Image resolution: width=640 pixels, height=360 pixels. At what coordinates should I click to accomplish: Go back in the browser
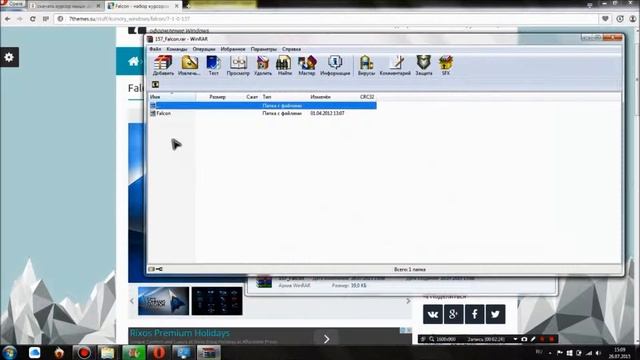coord(7,19)
